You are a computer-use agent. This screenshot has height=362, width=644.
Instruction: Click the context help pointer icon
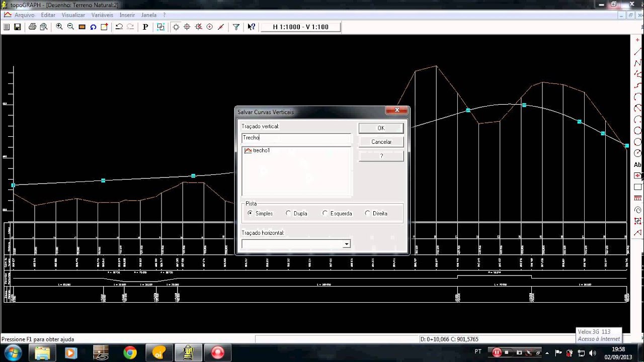point(251,27)
